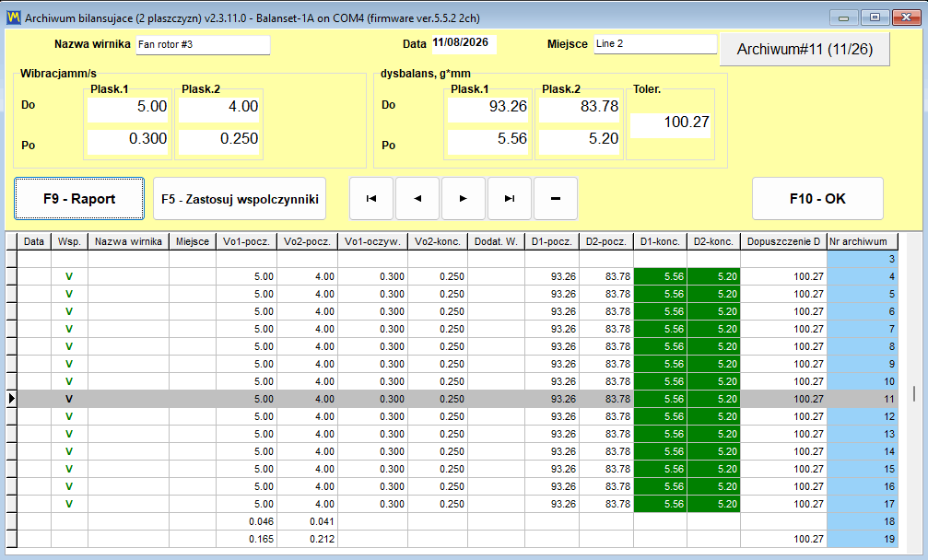The image size is (928, 560).
Task: Click Archiwum#11 (11/26) button
Action: (x=805, y=49)
